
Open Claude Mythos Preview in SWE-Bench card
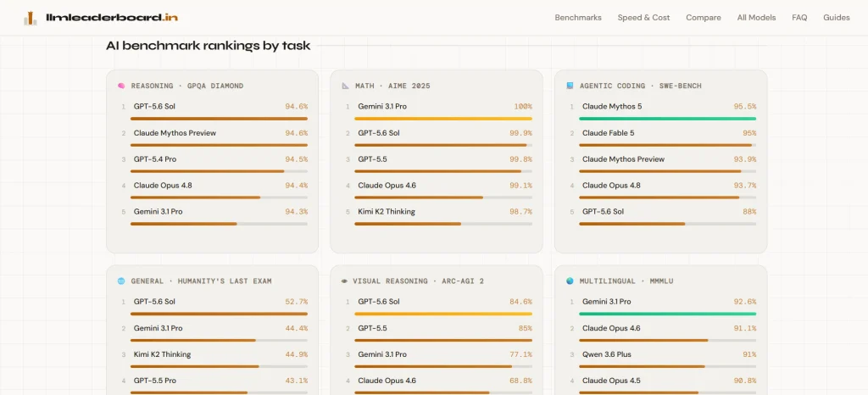(x=623, y=159)
